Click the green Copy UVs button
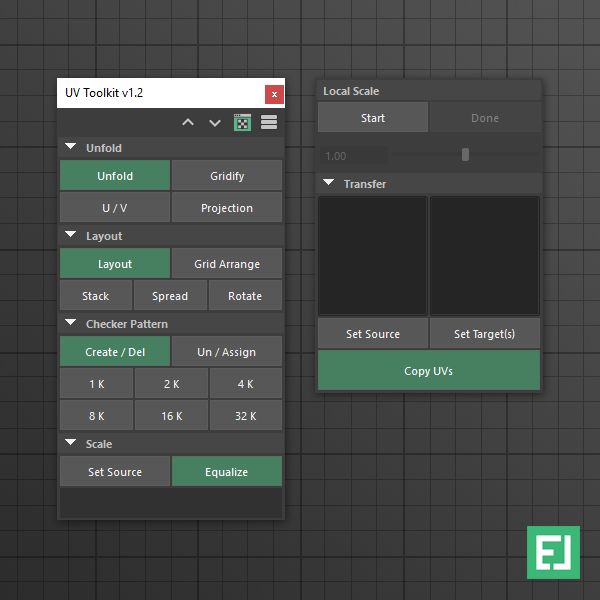Viewport: 600px width, 600px height. click(x=429, y=370)
